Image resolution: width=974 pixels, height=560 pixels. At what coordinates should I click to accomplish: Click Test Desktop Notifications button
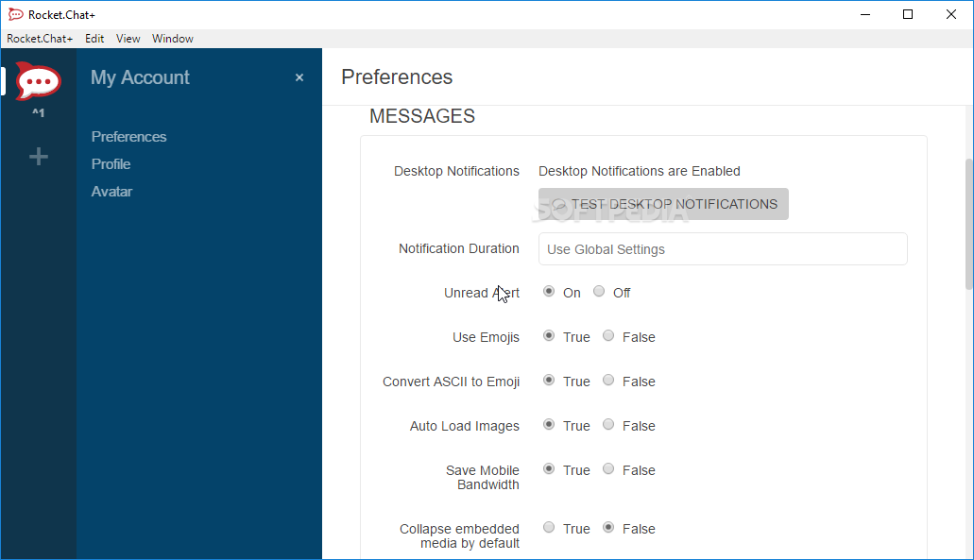(x=663, y=204)
